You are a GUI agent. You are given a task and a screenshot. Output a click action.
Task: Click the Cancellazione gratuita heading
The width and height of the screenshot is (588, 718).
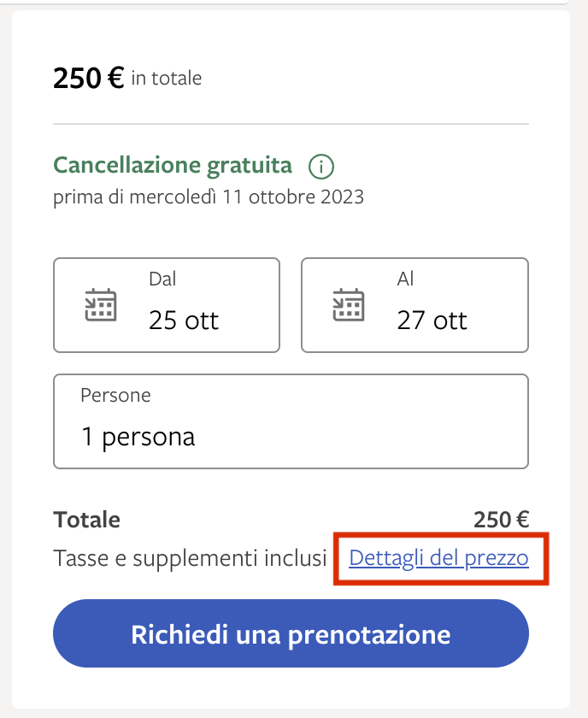click(173, 165)
